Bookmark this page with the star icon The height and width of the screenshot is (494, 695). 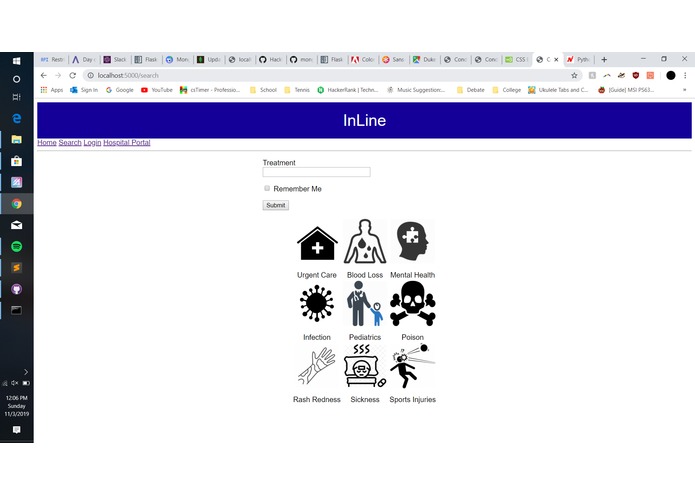pyautogui.click(x=574, y=75)
